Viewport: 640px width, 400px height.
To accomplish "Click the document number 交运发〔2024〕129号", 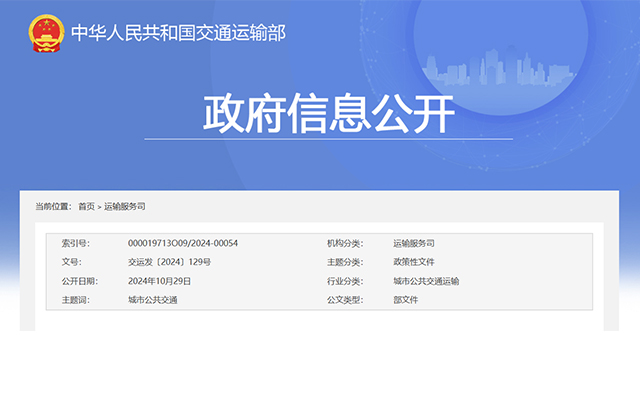I will [169, 262].
